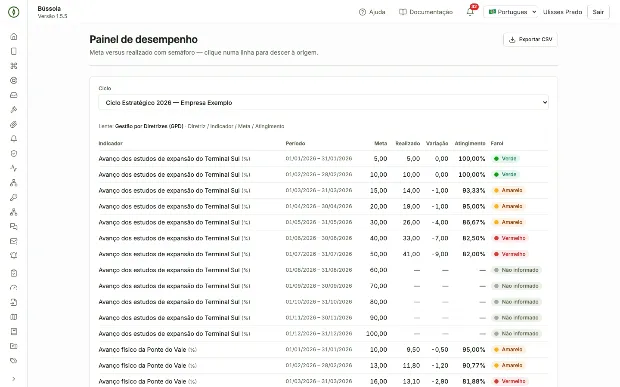Open the gavel icon in sidebar
620x387 pixels.
point(13,109)
